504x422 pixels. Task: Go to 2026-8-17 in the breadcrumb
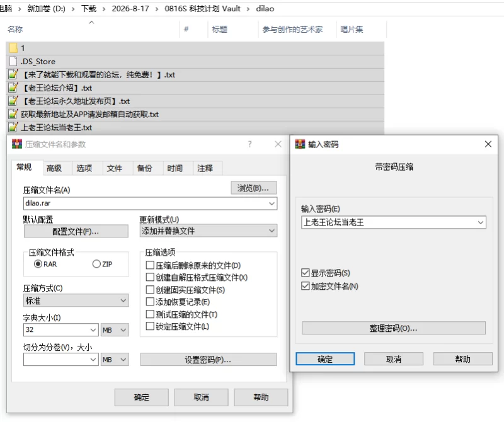click(130, 8)
